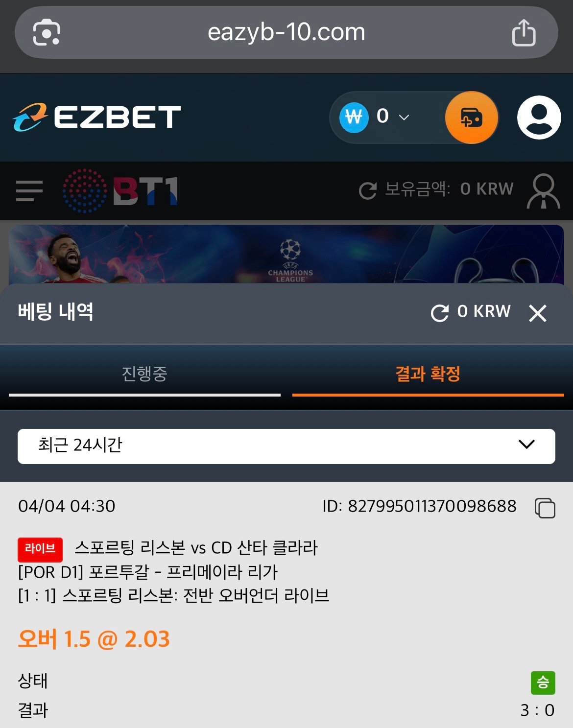
Task: Refresh the 보유금액 balance icon
Action: 368,190
